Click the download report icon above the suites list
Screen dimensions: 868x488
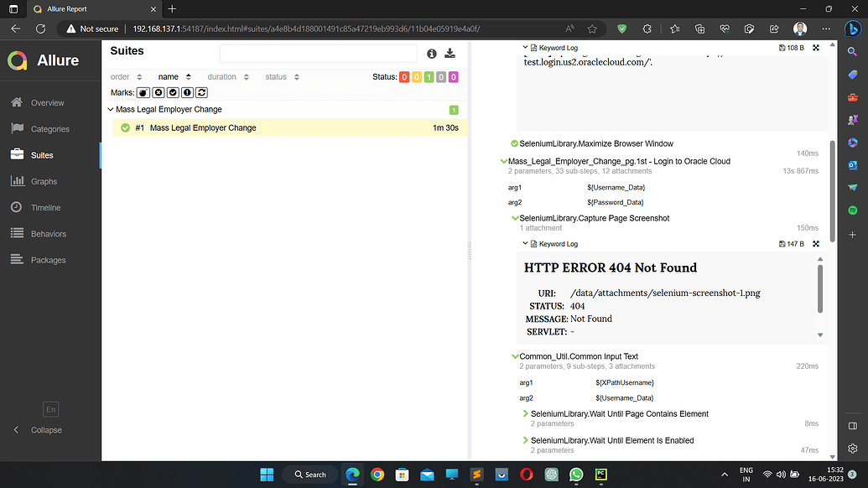[450, 53]
